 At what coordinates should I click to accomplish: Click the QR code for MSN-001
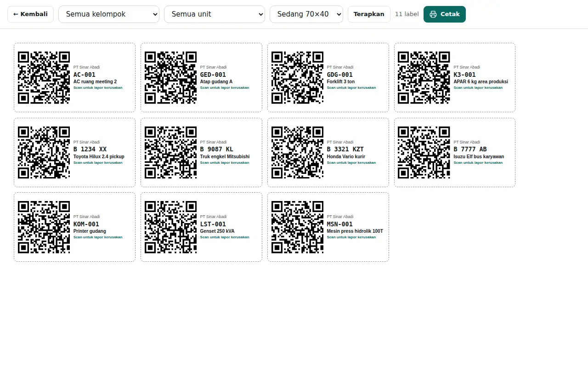coord(297,227)
